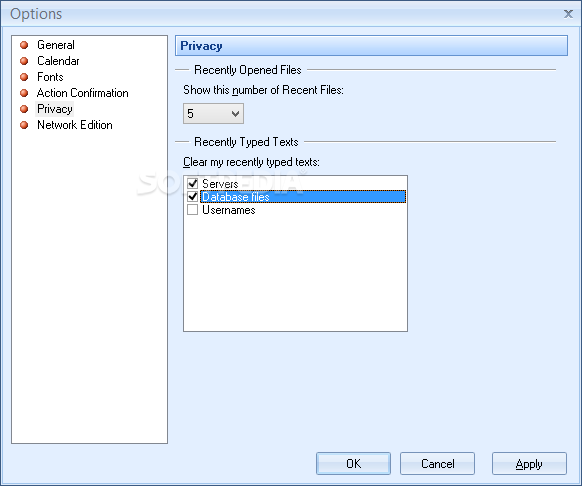Select the Action Confirmation category
This screenshot has width=582, height=486.
click(82, 93)
